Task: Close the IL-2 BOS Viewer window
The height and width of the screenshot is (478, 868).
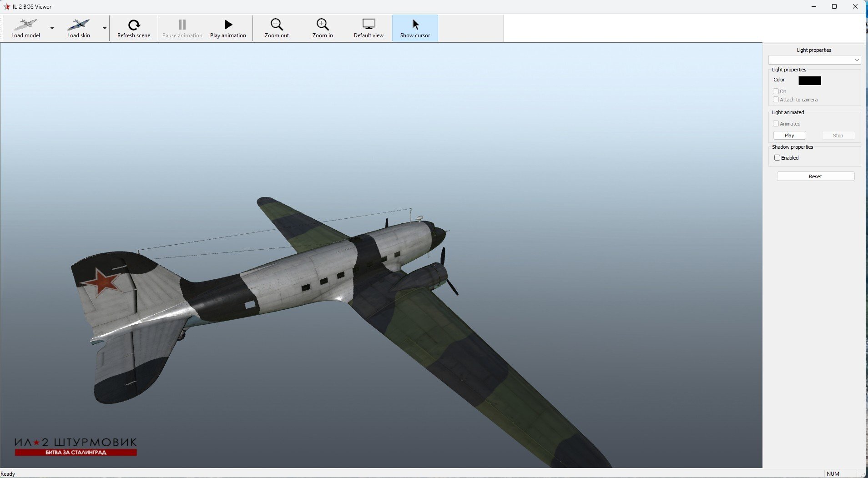Action: (855, 6)
